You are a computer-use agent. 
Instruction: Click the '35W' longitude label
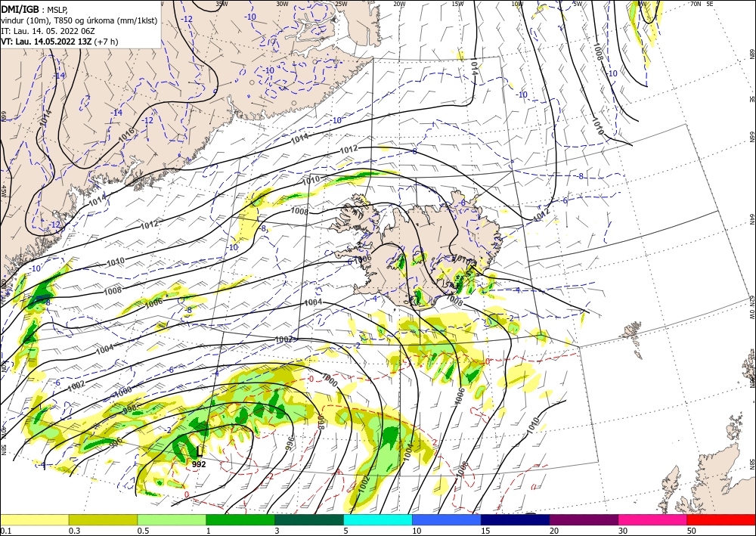(x=222, y=3)
